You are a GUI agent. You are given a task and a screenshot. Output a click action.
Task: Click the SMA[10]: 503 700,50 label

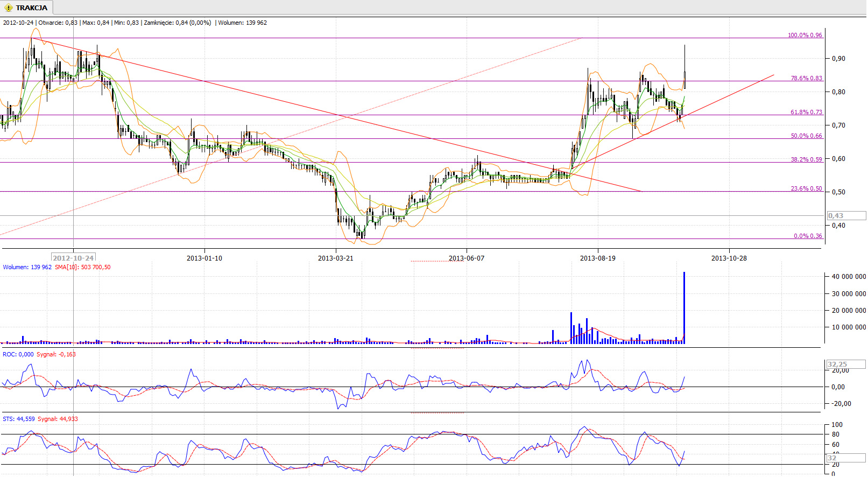pyautogui.click(x=83, y=267)
